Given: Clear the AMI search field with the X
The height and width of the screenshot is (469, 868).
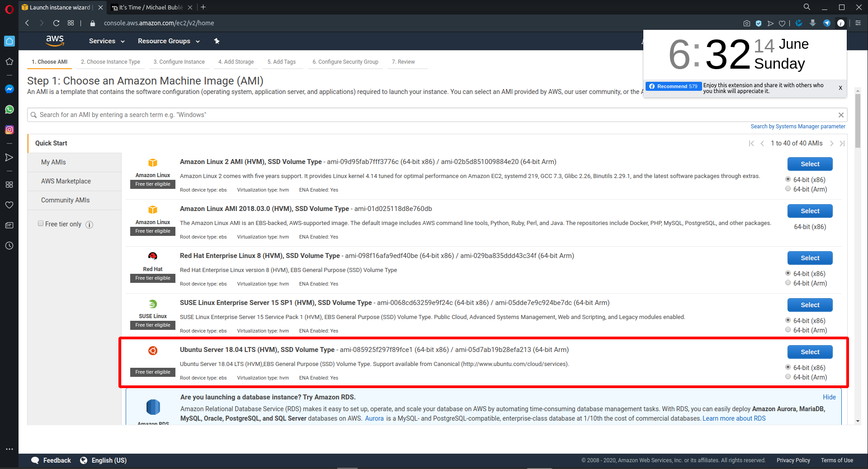Looking at the screenshot, I should click(841, 115).
